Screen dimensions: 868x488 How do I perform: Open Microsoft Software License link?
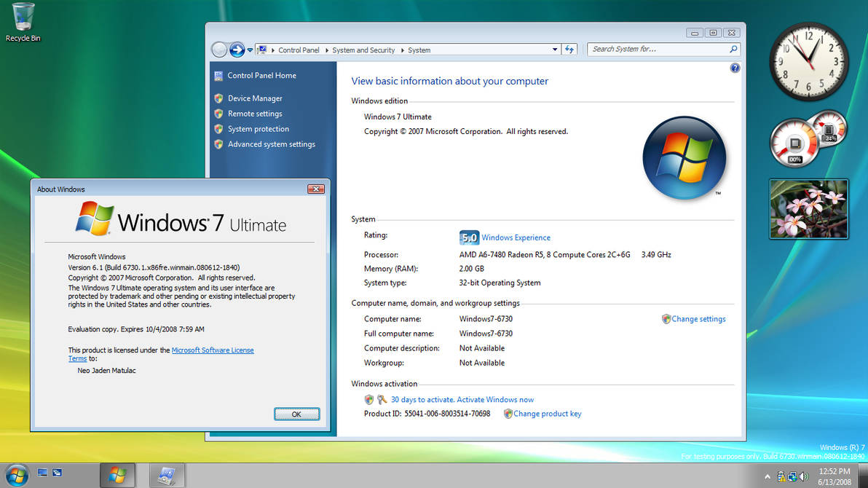coord(213,350)
